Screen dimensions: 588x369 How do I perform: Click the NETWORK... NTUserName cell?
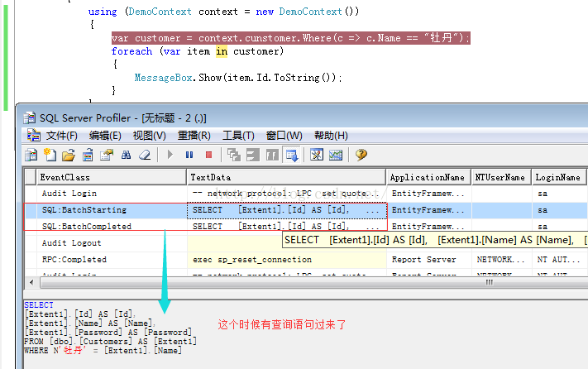click(x=501, y=260)
